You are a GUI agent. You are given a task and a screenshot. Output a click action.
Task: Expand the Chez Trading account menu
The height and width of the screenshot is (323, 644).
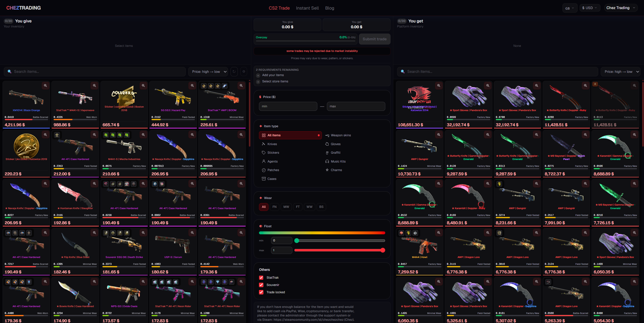point(621,8)
